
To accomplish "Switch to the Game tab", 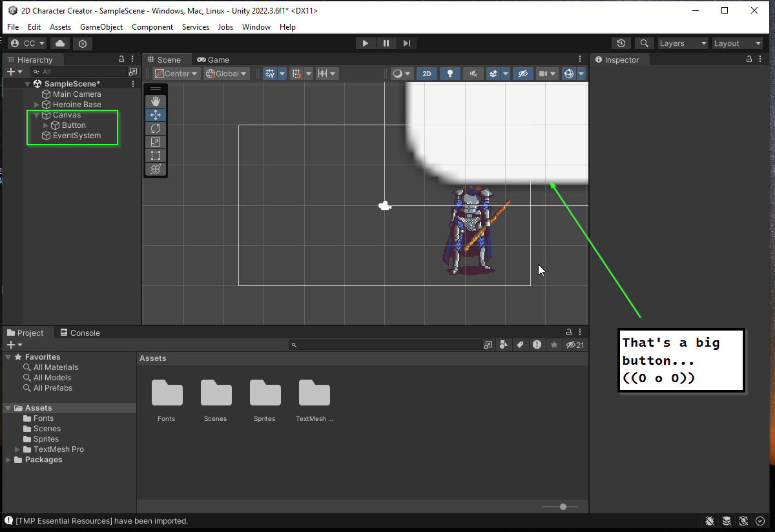I will [213, 59].
